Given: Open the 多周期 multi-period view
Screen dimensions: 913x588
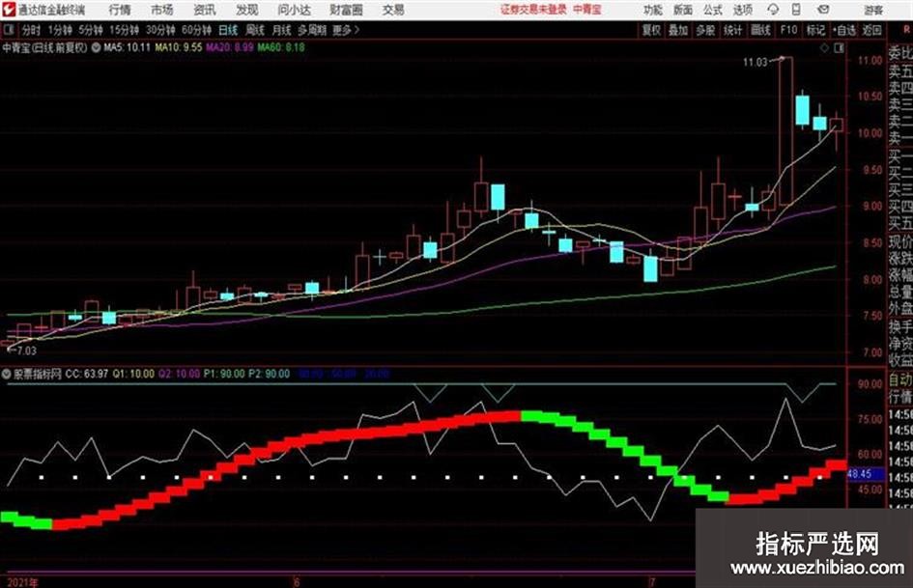Looking at the screenshot, I should 312,30.
